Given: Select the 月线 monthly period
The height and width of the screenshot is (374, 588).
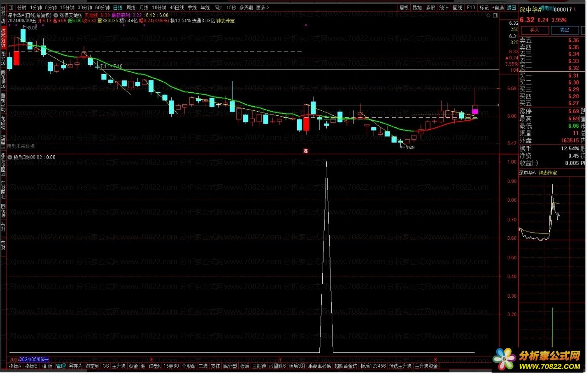Looking at the screenshot, I should [144, 8].
